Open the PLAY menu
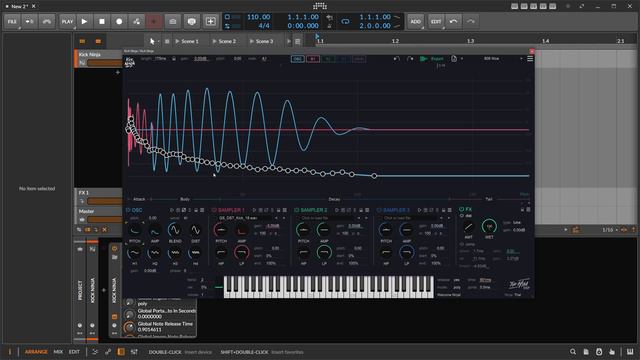This screenshot has width=640, height=360. pyautogui.click(x=67, y=22)
